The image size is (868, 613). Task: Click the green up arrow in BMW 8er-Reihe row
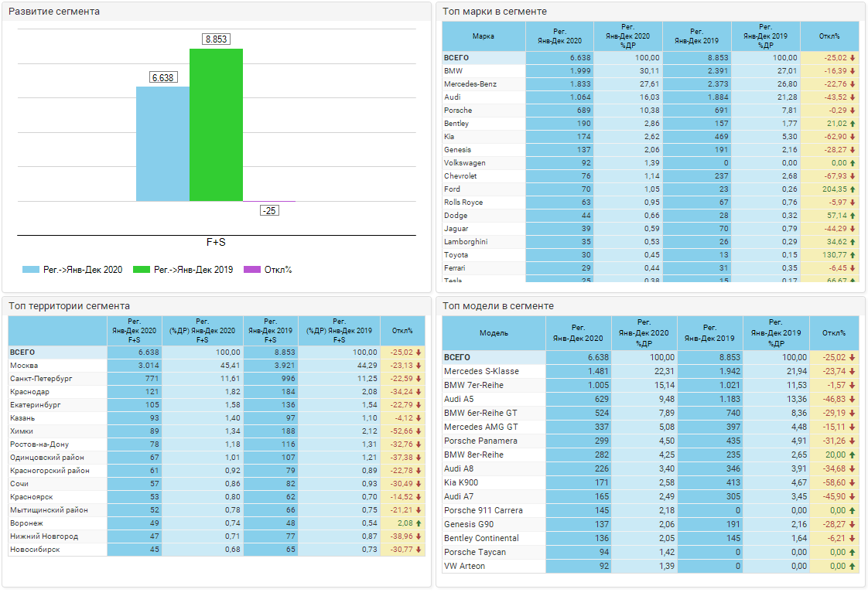(853, 455)
